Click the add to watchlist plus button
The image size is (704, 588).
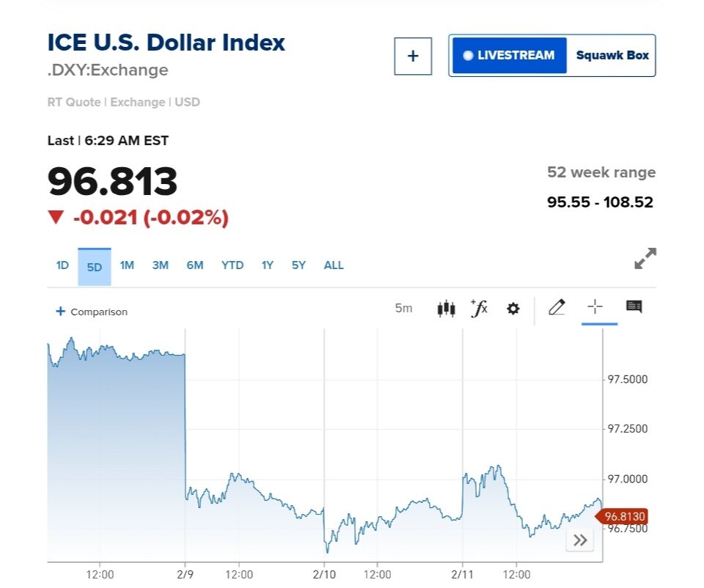(x=413, y=56)
